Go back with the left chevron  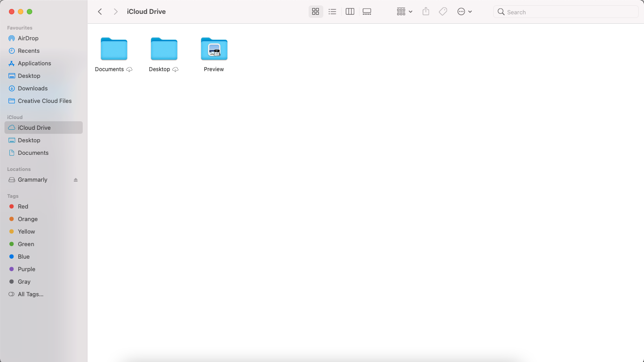coord(100,12)
